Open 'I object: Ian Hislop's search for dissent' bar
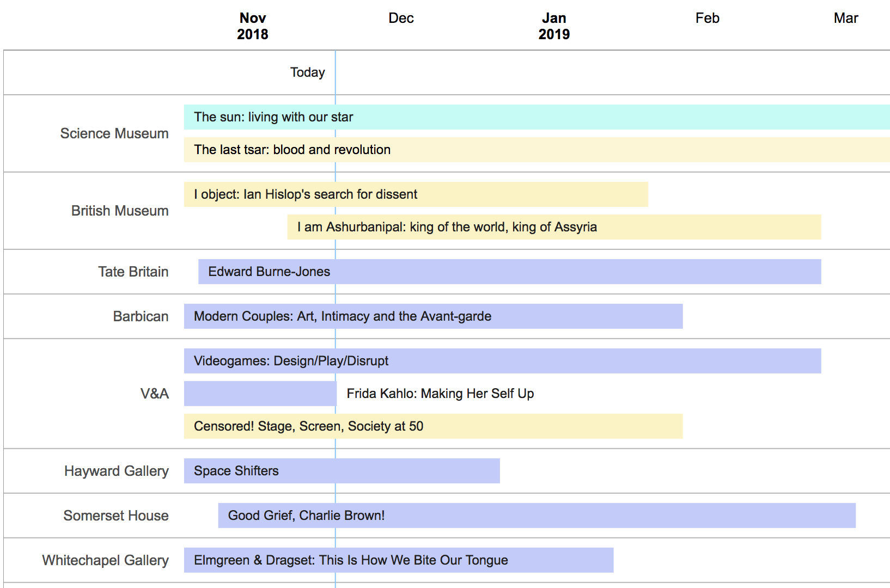 tap(416, 194)
